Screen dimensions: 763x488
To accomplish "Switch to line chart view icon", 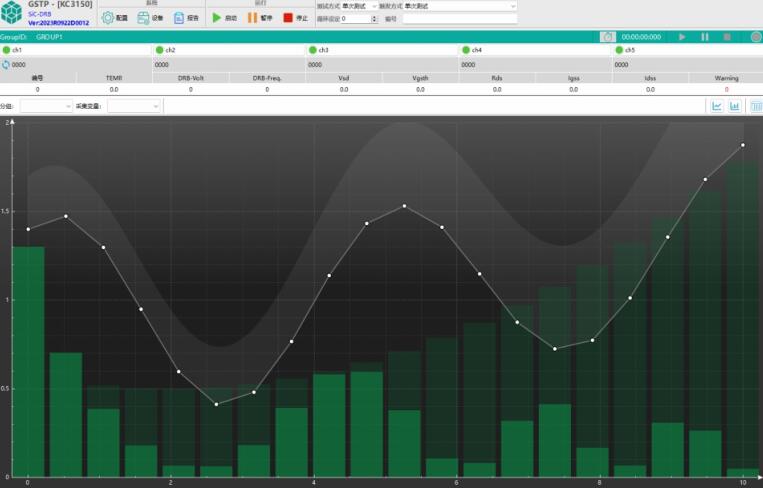I will 717,106.
